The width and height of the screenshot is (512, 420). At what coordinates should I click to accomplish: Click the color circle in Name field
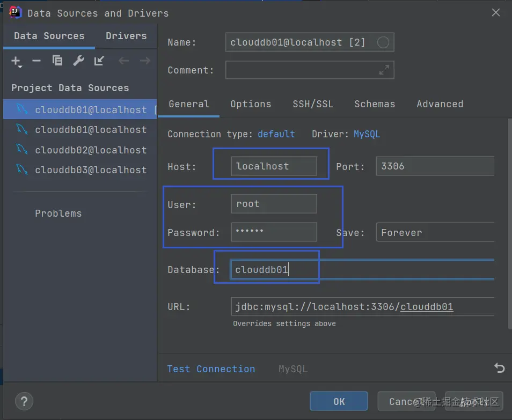point(383,42)
